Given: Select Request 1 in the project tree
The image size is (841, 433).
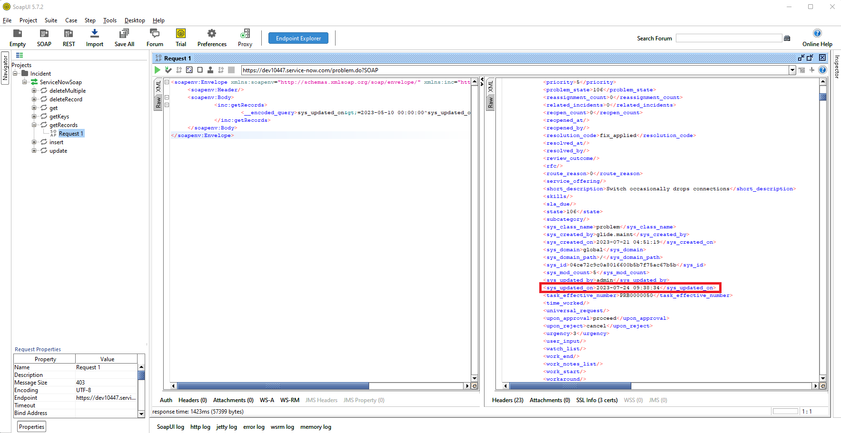Looking at the screenshot, I should click(71, 134).
